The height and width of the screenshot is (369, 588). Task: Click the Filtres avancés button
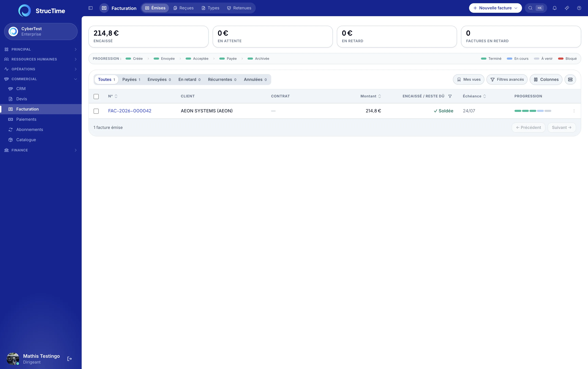click(x=507, y=80)
